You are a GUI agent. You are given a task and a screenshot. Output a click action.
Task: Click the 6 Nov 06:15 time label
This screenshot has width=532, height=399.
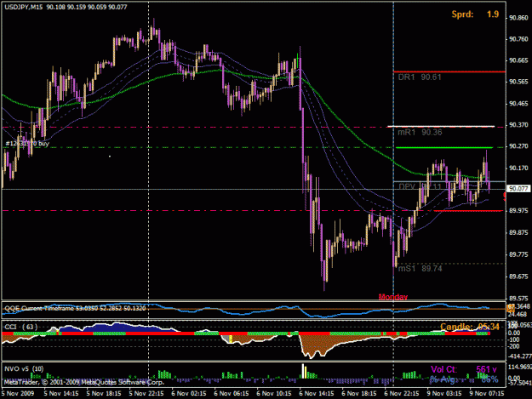tap(232, 394)
